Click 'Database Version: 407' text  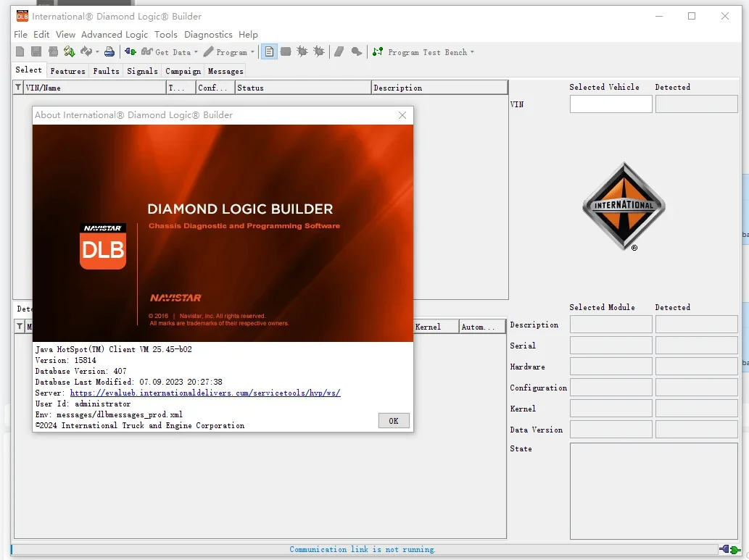[x=80, y=371]
